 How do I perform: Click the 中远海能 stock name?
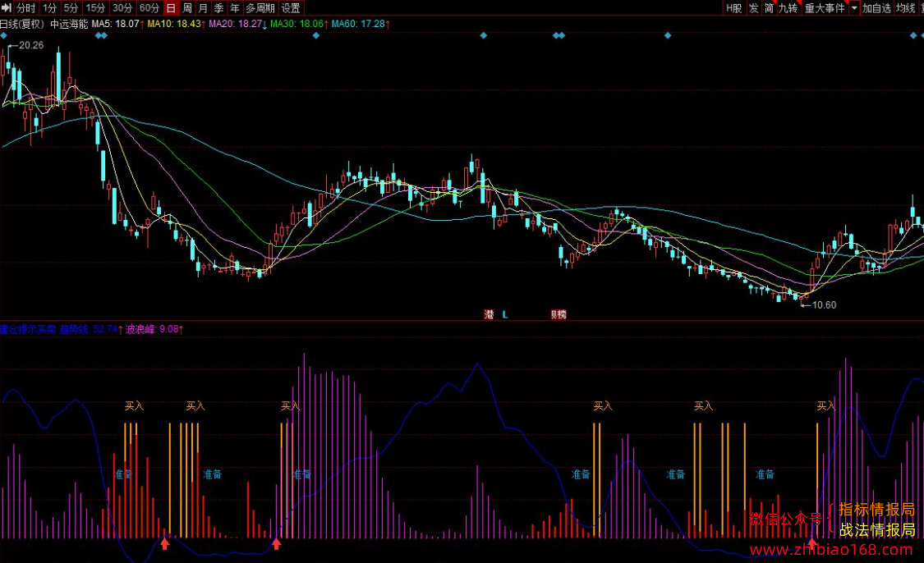68,24
